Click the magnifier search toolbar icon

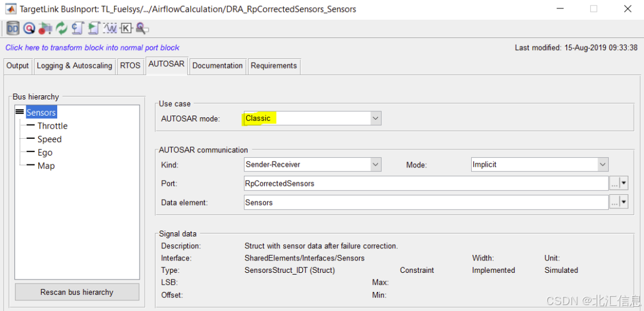142,28
